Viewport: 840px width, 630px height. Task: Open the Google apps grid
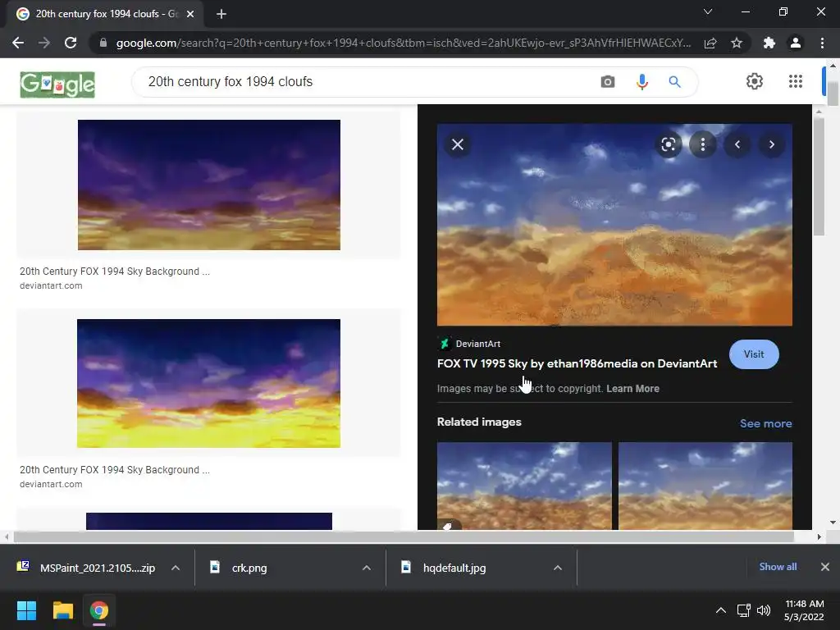pyautogui.click(x=796, y=81)
